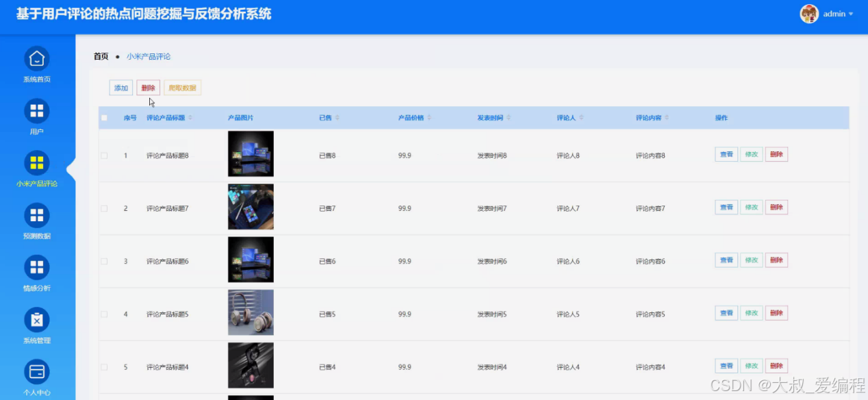The width and height of the screenshot is (868, 400).
Task: Check the checkbox for row 3
Action: [x=104, y=261]
